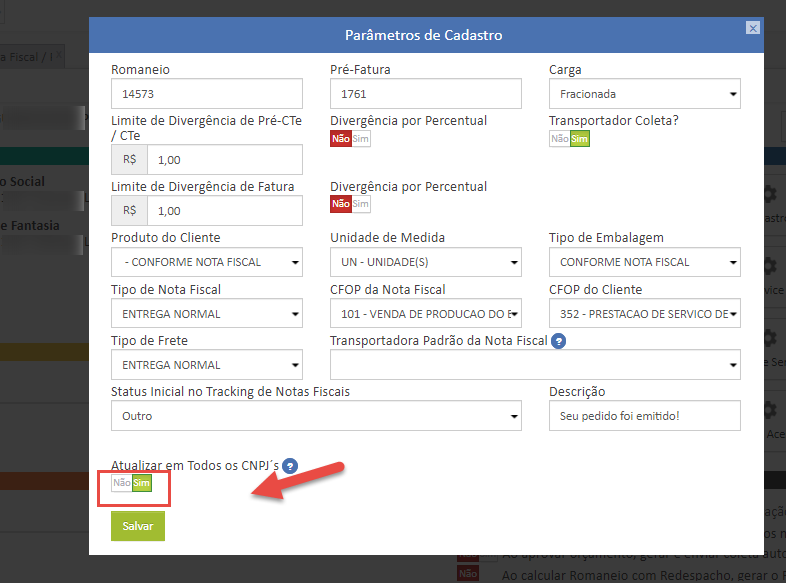Click Limite de Divergência de Fatura field
The height and width of the screenshot is (583, 786).
224,211
